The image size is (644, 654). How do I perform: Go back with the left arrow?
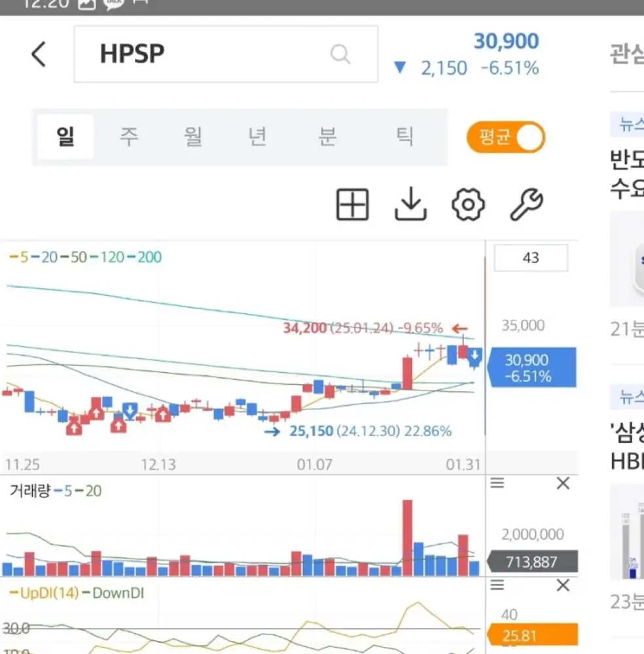coord(39,54)
